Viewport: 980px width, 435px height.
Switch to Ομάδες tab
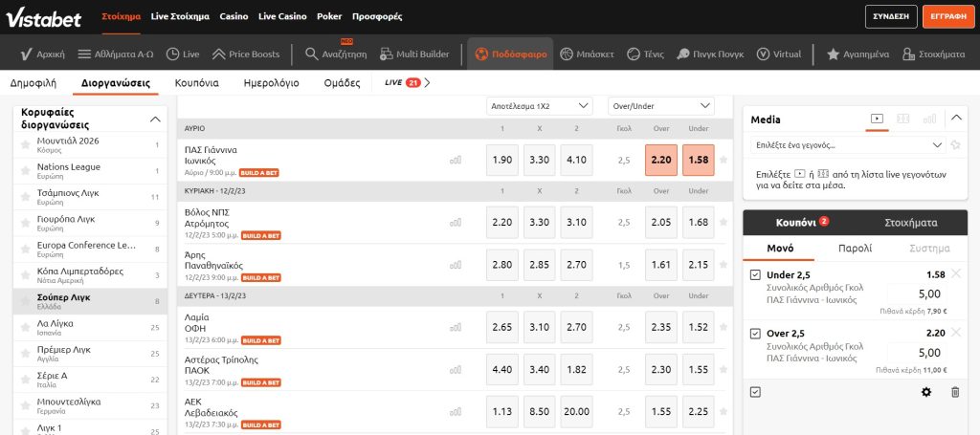click(x=343, y=83)
